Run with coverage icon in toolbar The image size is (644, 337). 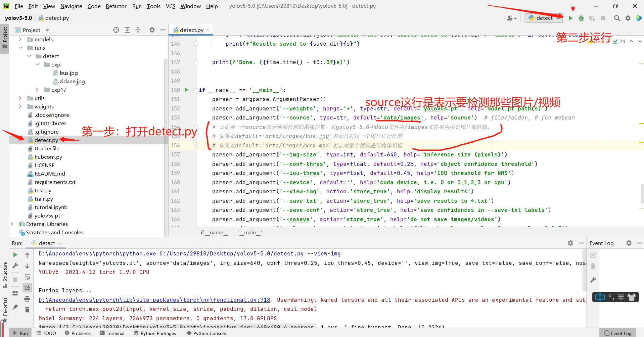(x=592, y=18)
